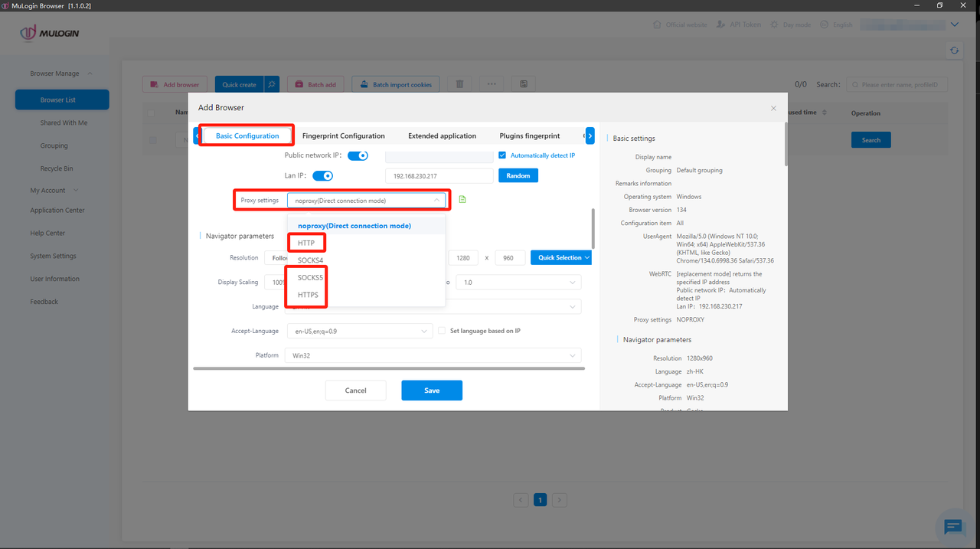Close the Add Browser dialog

(x=773, y=109)
